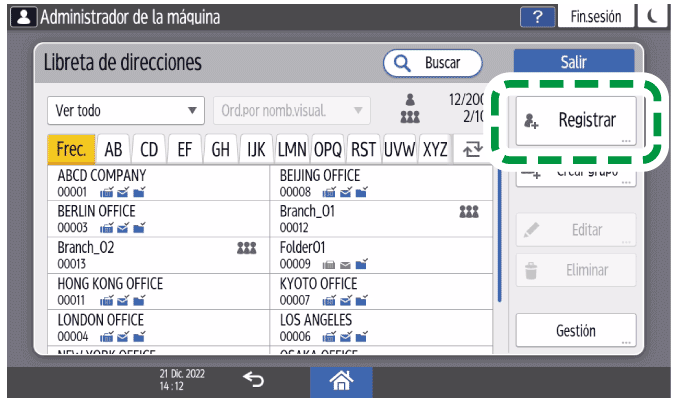
Task: Open the Gestión button
Action: [x=575, y=330]
